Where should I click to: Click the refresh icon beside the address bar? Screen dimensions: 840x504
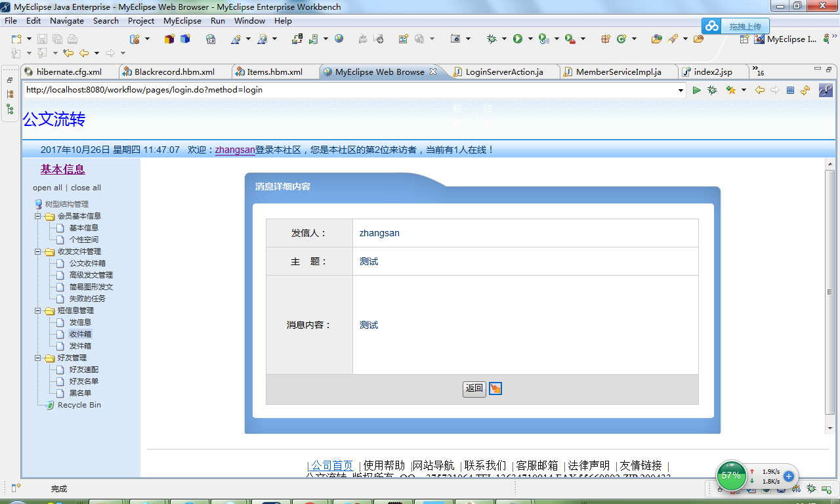click(805, 90)
